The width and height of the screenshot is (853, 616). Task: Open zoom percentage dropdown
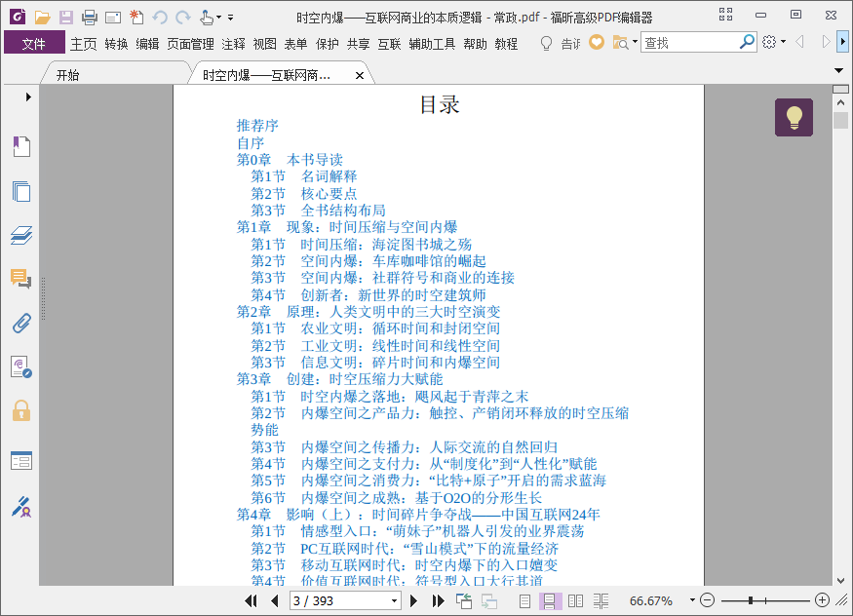tap(692, 600)
